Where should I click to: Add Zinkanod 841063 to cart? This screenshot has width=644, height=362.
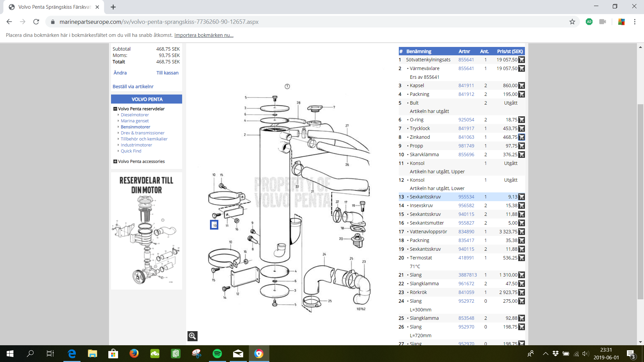(x=522, y=137)
